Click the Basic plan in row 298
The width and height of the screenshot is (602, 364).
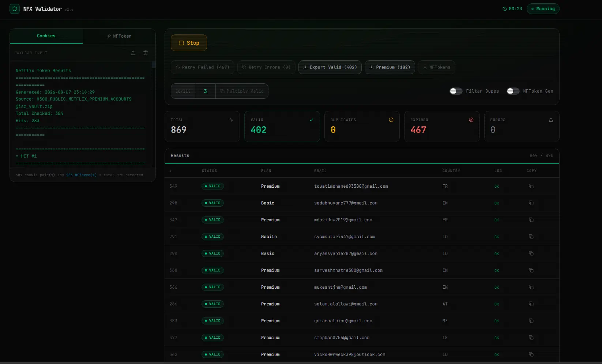click(268, 203)
